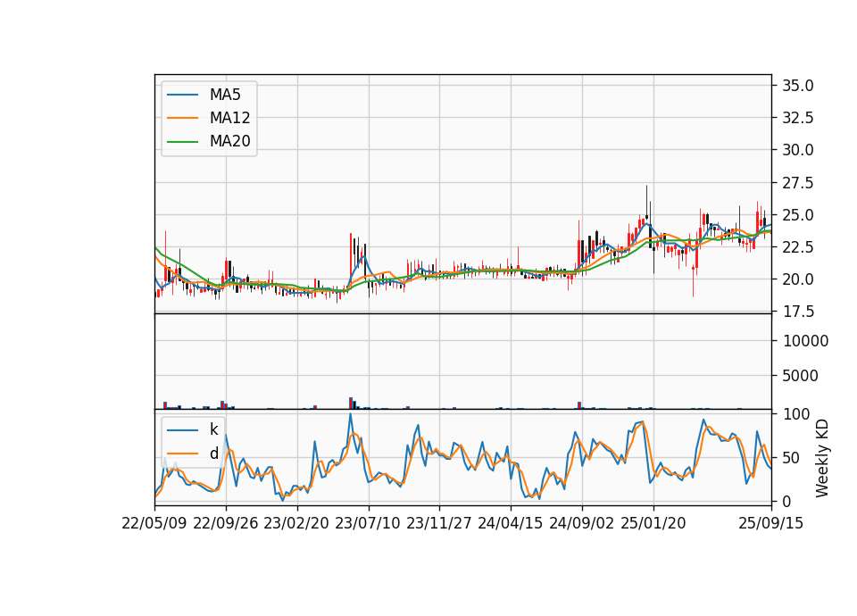Click the tallest volume bar near 23/07/10
Screen dimensions: 857x616
(x=351, y=403)
